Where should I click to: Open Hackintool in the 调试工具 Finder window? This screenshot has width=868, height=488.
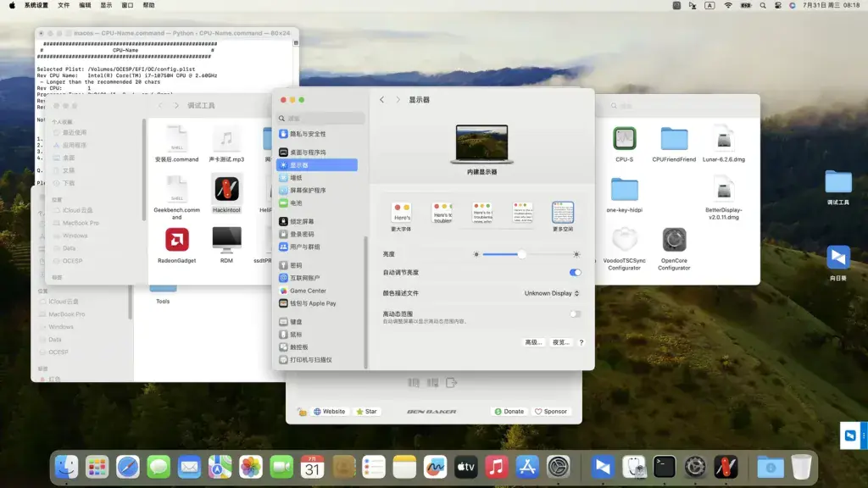point(226,189)
